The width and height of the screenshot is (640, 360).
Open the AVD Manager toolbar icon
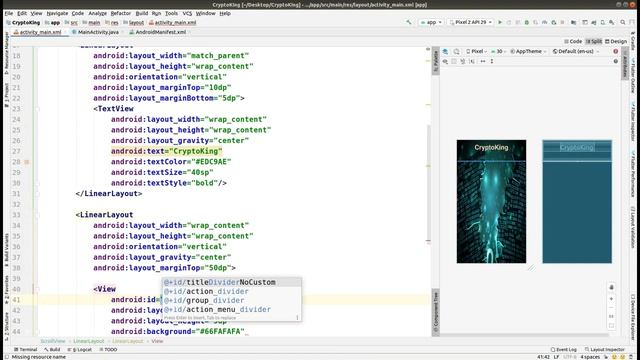602,22
